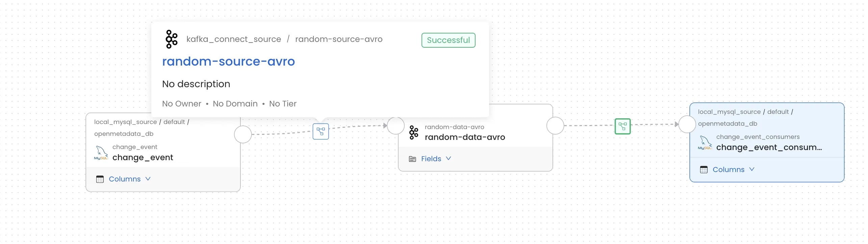Click the Successful status badge
The height and width of the screenshot is (244, 868).
click(x=449, y=40)
